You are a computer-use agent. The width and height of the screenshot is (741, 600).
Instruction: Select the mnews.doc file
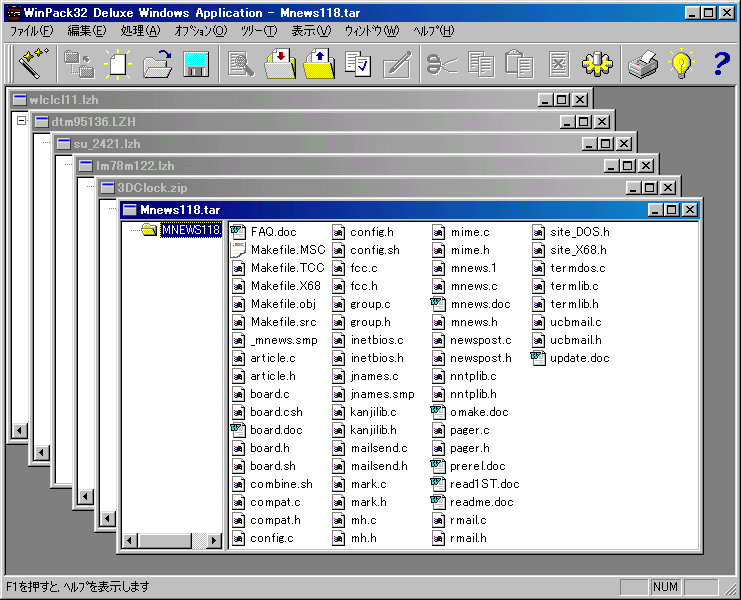[480, 304]
